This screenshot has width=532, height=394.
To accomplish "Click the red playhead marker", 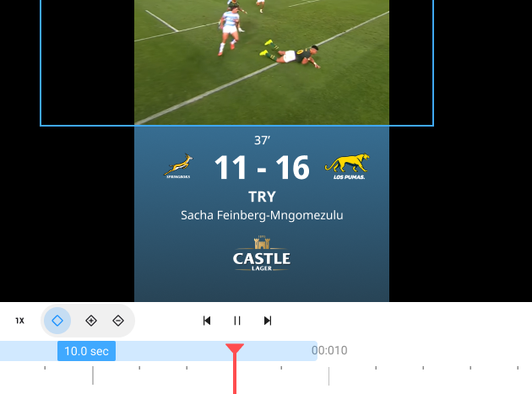I will click(235, 349).
